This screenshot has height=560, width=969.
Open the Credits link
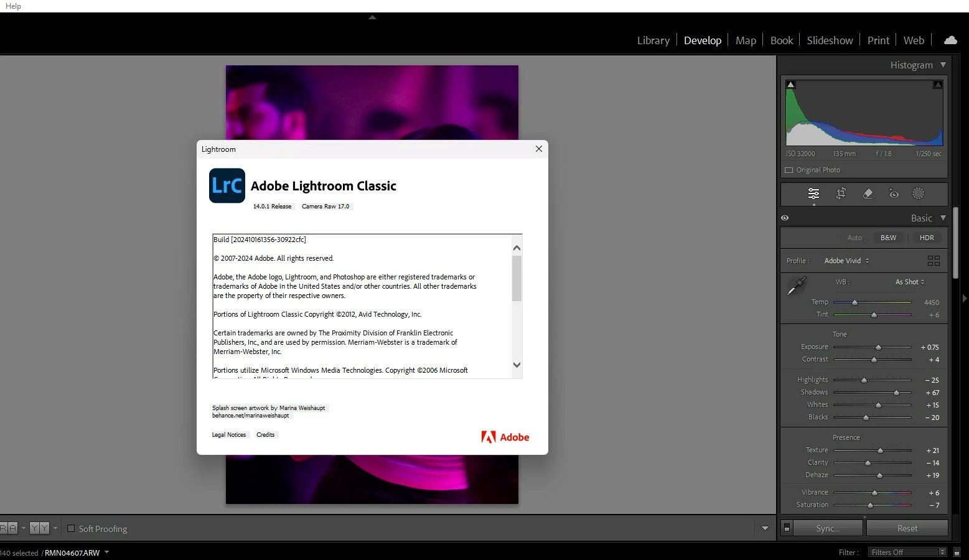265,435
